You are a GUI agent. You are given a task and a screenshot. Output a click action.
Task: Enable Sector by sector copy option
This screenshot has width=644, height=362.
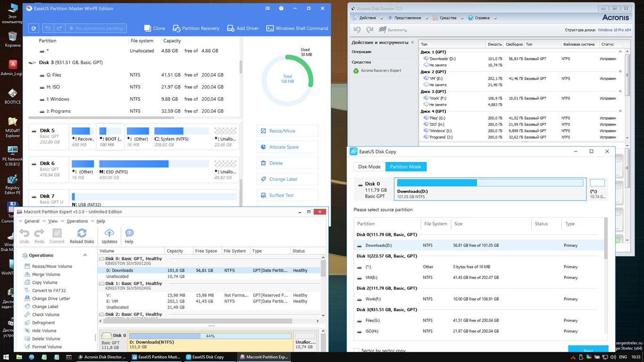[356, 351]
